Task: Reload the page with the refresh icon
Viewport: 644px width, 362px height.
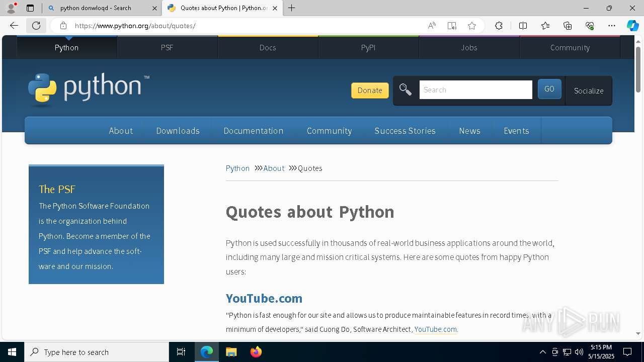Action: (x=36, y=26)
